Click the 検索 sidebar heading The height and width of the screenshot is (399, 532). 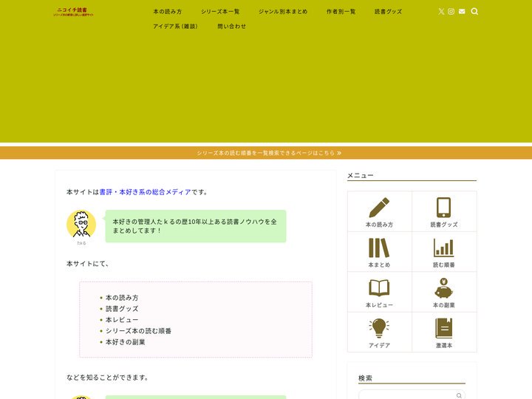pos(365,378)
